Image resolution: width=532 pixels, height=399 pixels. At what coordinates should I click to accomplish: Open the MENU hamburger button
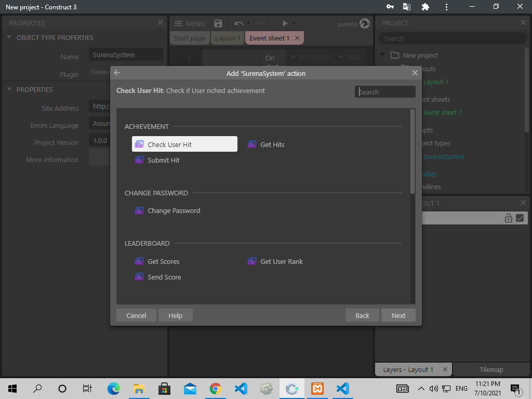pyautogui.click(x=190, y=23)
